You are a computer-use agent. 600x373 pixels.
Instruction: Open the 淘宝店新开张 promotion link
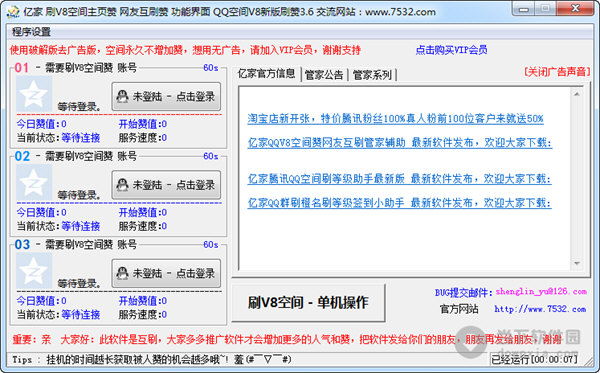395,119
